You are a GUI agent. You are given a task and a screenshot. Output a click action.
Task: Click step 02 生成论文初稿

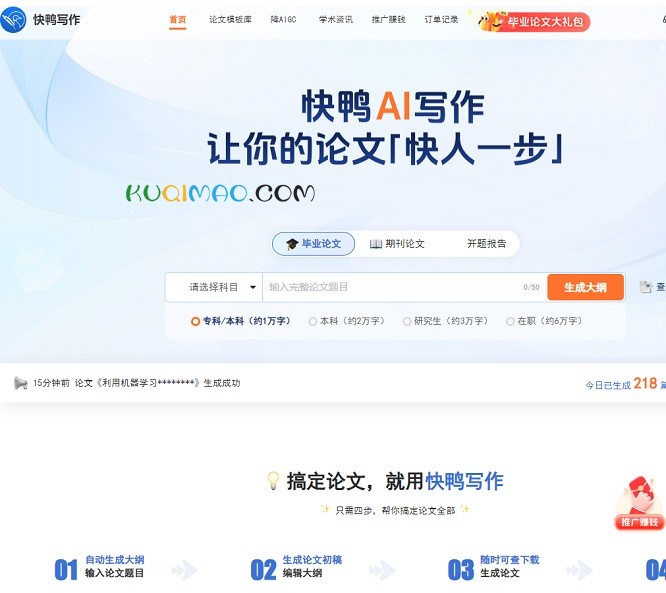coord(296,567)
